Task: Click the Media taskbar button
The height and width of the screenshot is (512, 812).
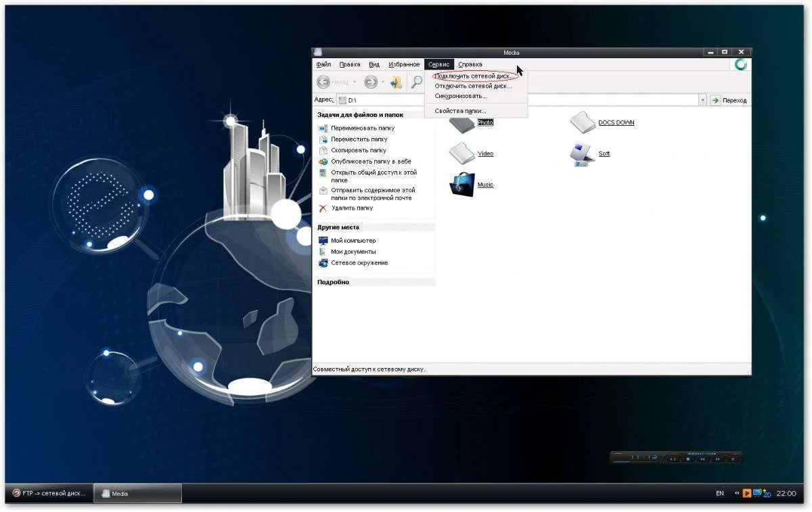Action: (137, 493)
